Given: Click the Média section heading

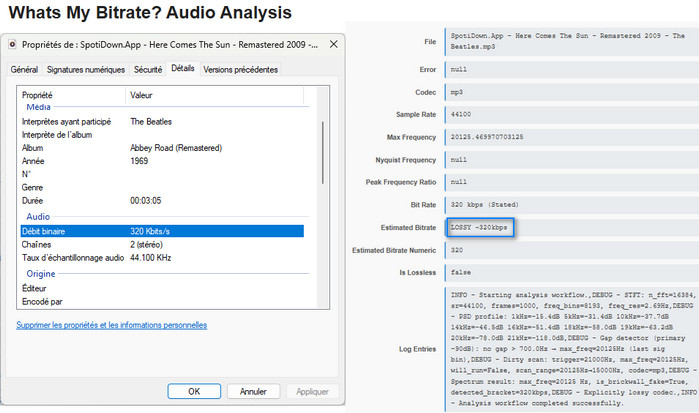Looking at the screenshot, I should pos(38,107).
